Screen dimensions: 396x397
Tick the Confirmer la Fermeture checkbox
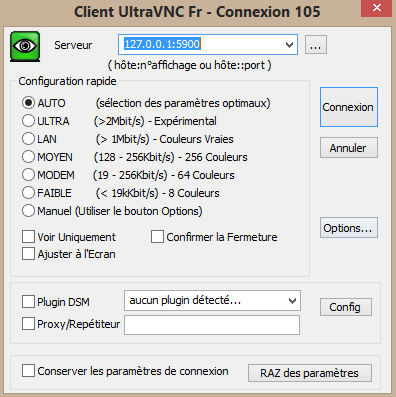point(157,237)
